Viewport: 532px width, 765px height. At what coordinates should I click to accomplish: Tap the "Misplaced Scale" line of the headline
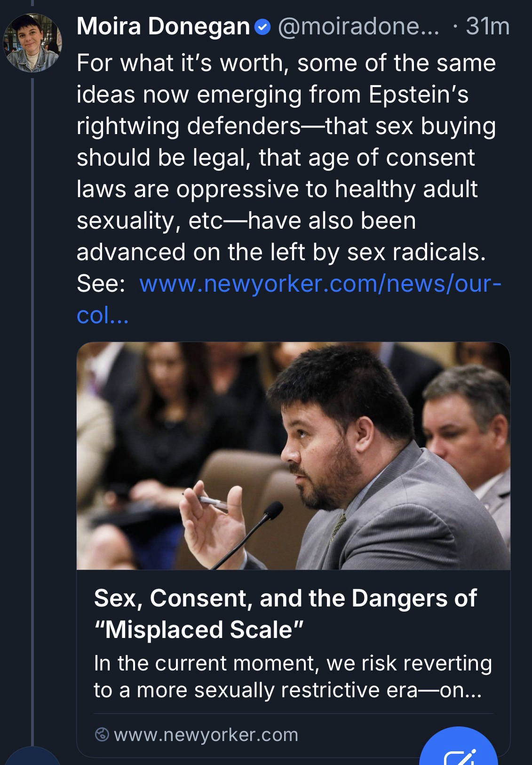[x=199, y=630]
